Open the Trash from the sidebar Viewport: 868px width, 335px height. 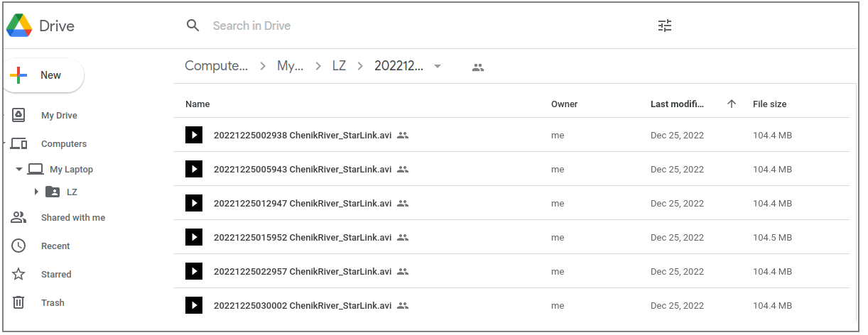(x=53, y=303)
